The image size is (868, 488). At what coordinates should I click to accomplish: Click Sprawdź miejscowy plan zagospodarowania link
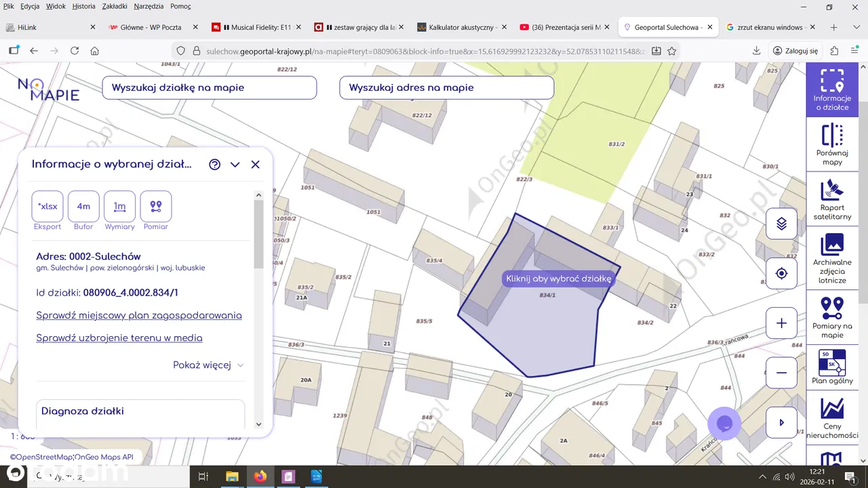(139, 315)
